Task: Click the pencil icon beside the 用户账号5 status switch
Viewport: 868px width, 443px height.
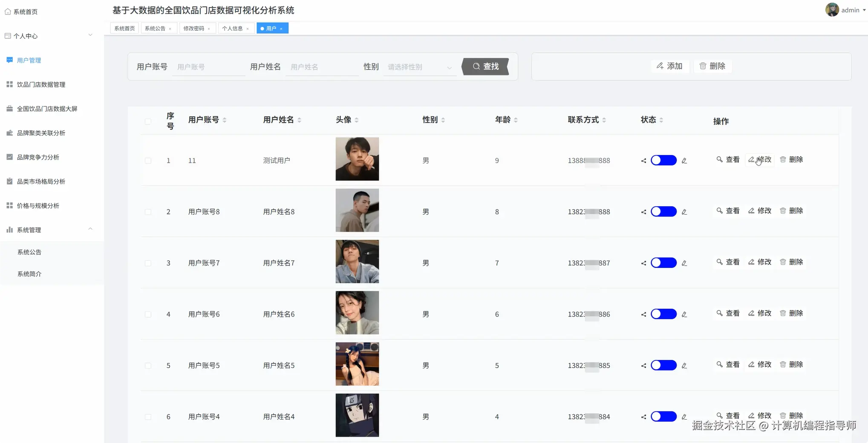Action: pyautogui.click(x=684, y=365)
